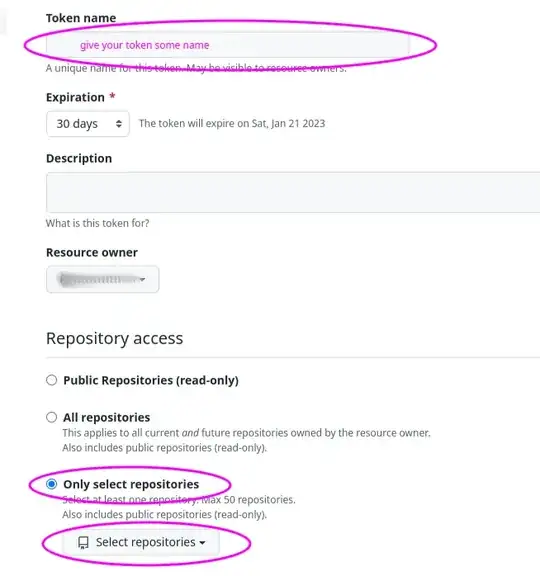Viewport: 540px width, 576px height.
Task: Open the Select repositories dropdown button
Action: pyautogui.click(x=141, y=542)
